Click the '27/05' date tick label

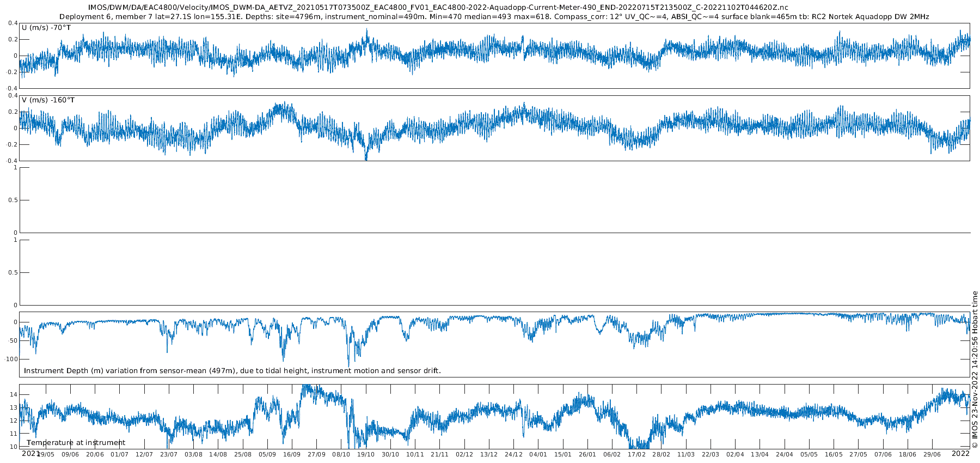coord(859,454)
